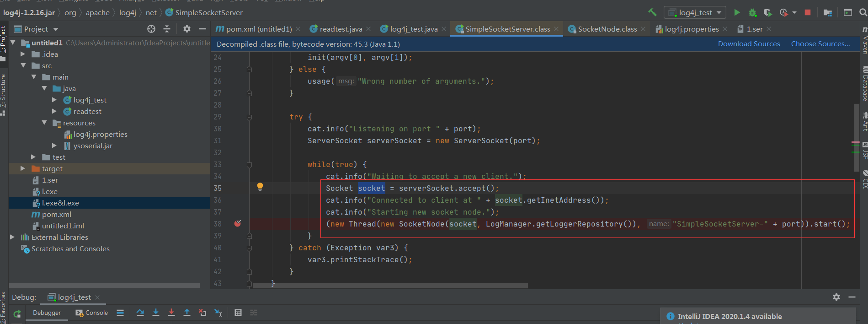Open the profiler options dropdown arrow

pyautogui.click(x=794, y=12)
